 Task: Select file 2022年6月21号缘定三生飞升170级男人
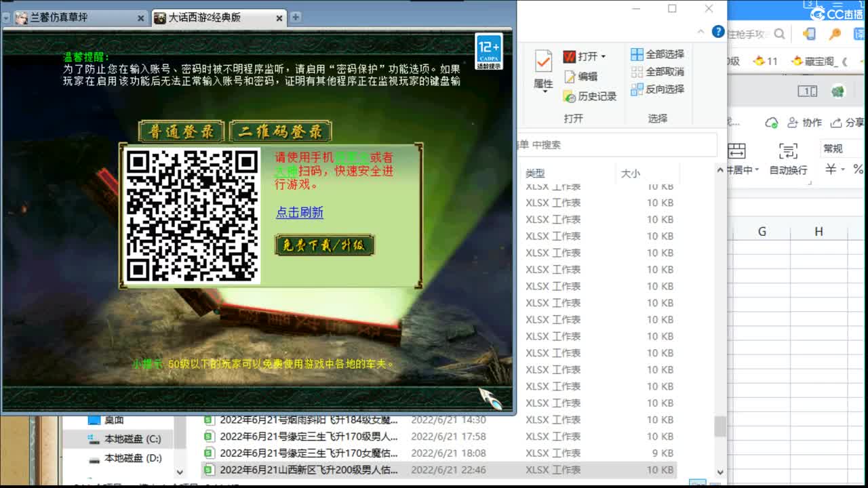pos(302,436)
